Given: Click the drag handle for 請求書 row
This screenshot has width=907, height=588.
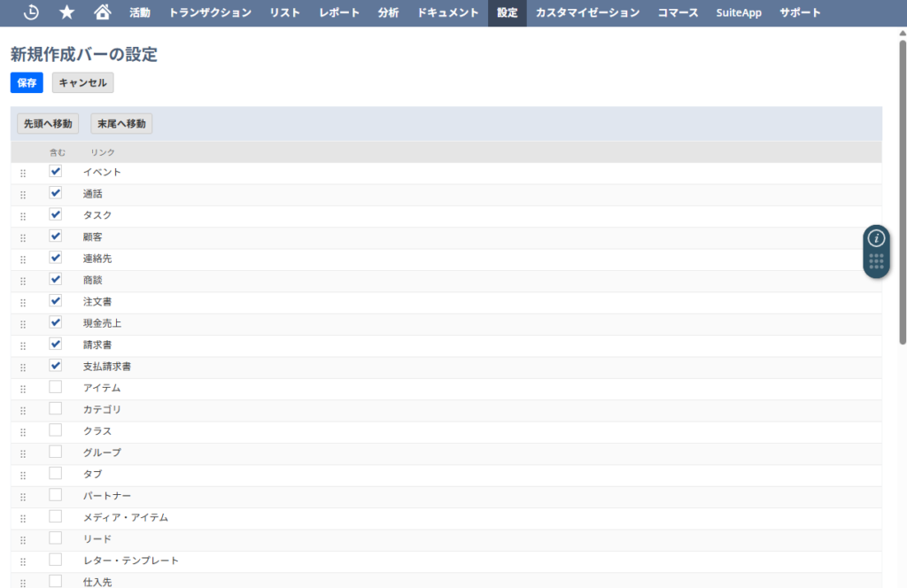Looking at the screenshot, I should 23,345.
